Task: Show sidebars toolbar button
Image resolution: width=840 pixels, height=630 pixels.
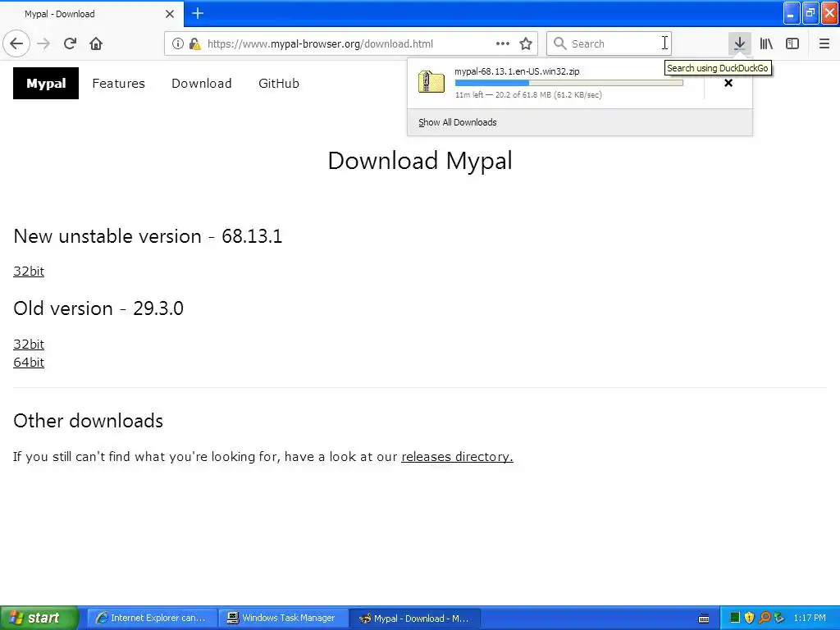Action: [792, 43]
